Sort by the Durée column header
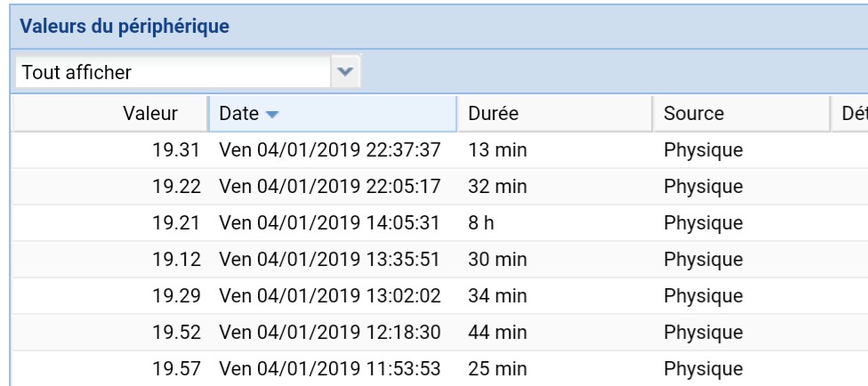Screen dimensions: 868x386 point(493,114)
